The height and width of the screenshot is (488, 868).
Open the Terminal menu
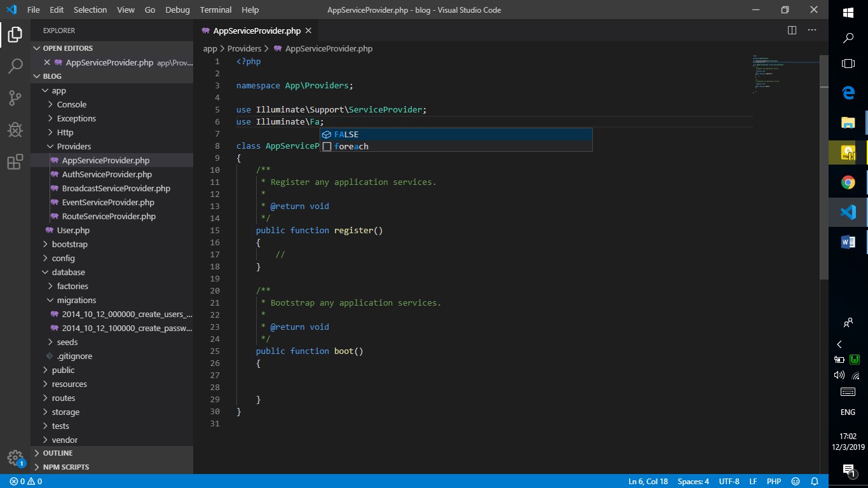coord(215,10)
